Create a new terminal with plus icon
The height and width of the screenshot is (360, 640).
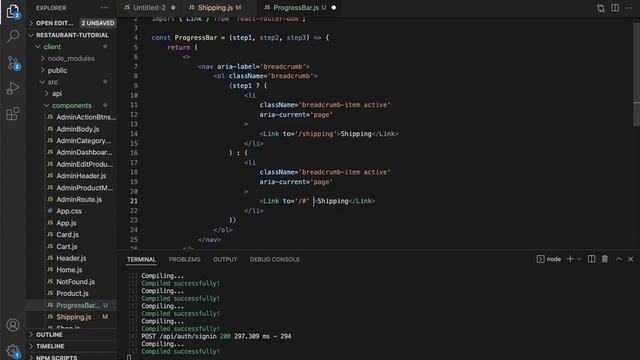pos(570,259)
